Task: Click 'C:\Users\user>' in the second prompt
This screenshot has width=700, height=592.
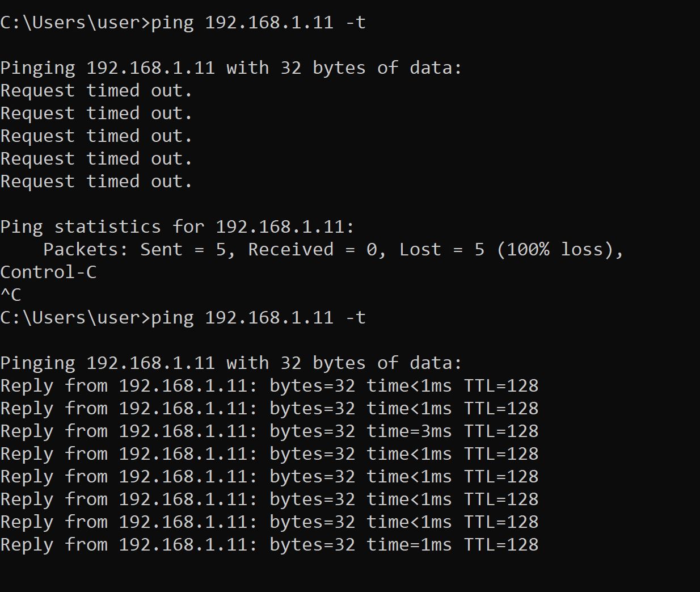Action: pyautogui.click(x=75, y=318)
